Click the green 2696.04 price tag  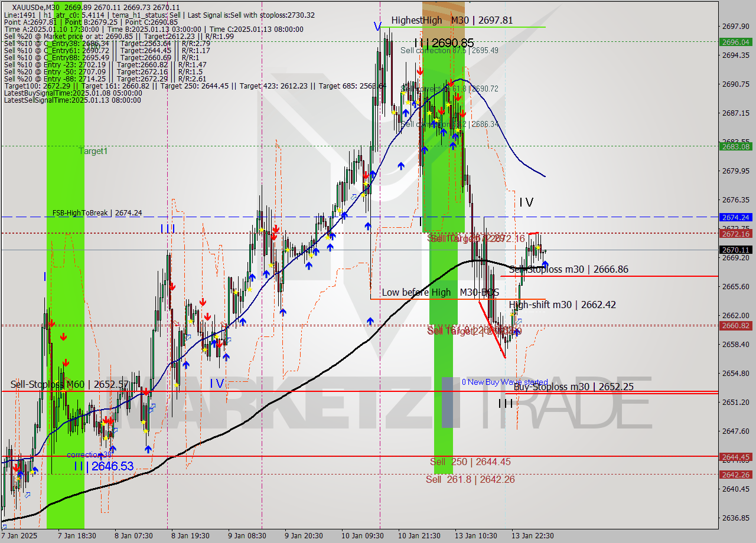(x=735, y=42)
